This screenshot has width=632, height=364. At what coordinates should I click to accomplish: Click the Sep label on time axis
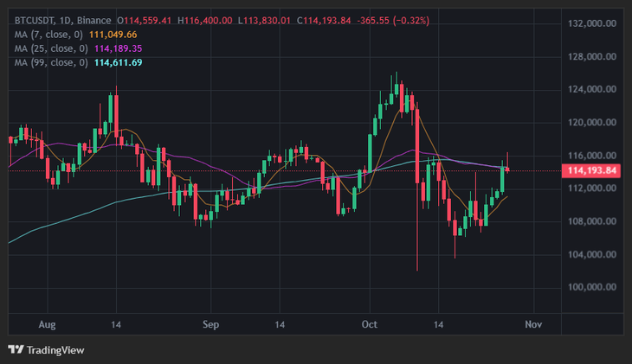tap(210, 324)
